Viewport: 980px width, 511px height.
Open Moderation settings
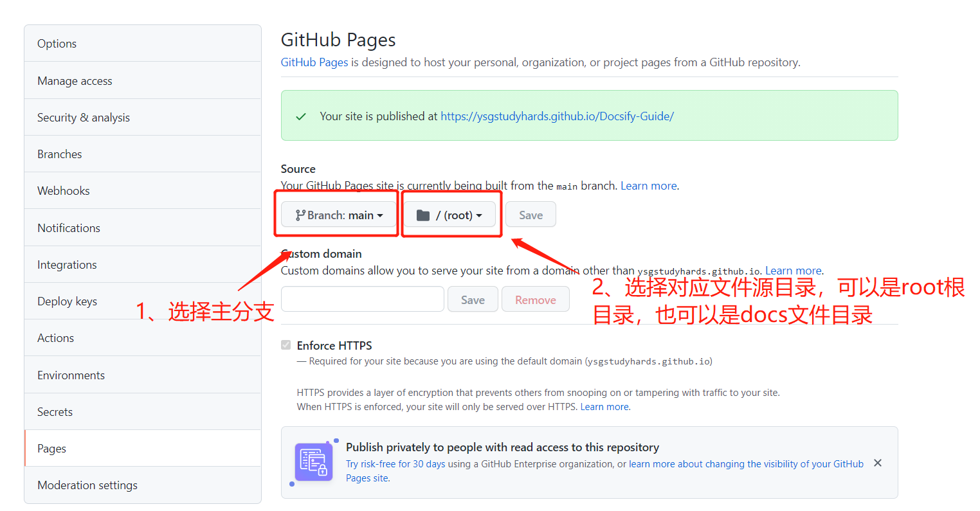143,485
